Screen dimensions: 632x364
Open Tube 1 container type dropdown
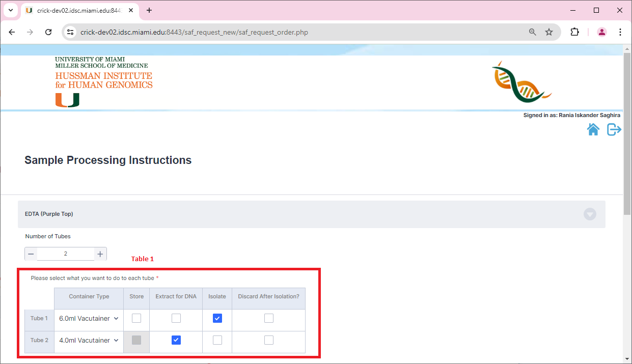tap(89, 318)
